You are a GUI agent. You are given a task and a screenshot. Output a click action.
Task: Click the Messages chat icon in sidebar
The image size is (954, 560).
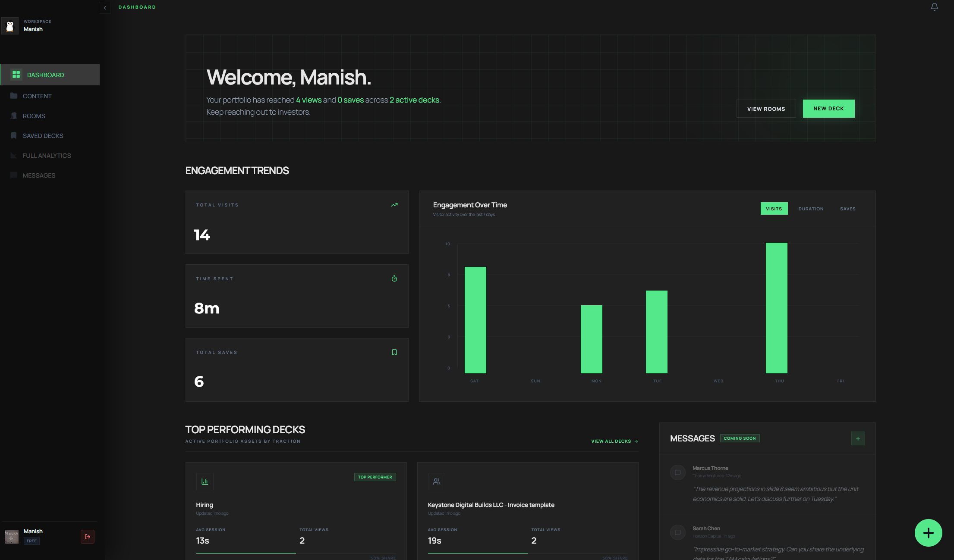tap(14, 175)
